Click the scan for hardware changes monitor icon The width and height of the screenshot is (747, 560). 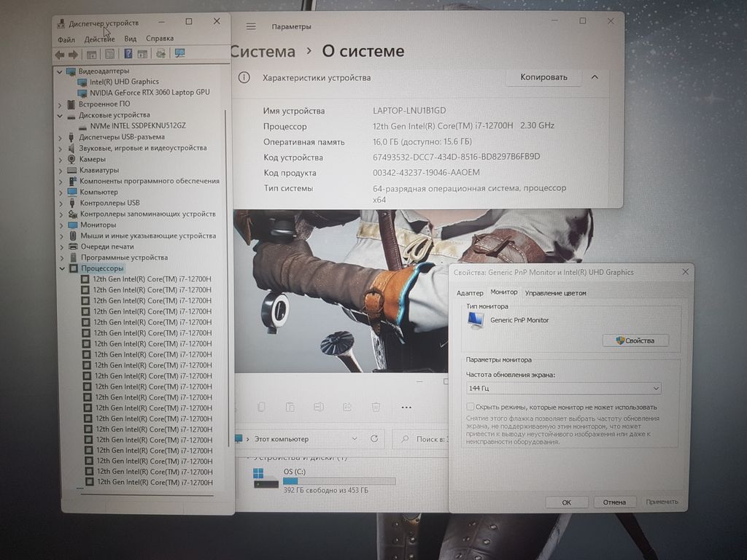[179, 54]
